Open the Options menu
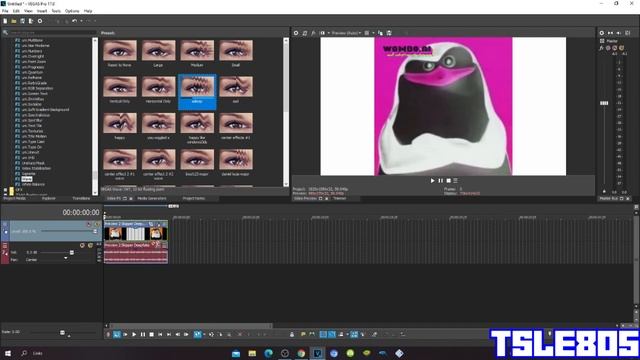640x360 pixels. pyautogui.click(x=72, y=11)
